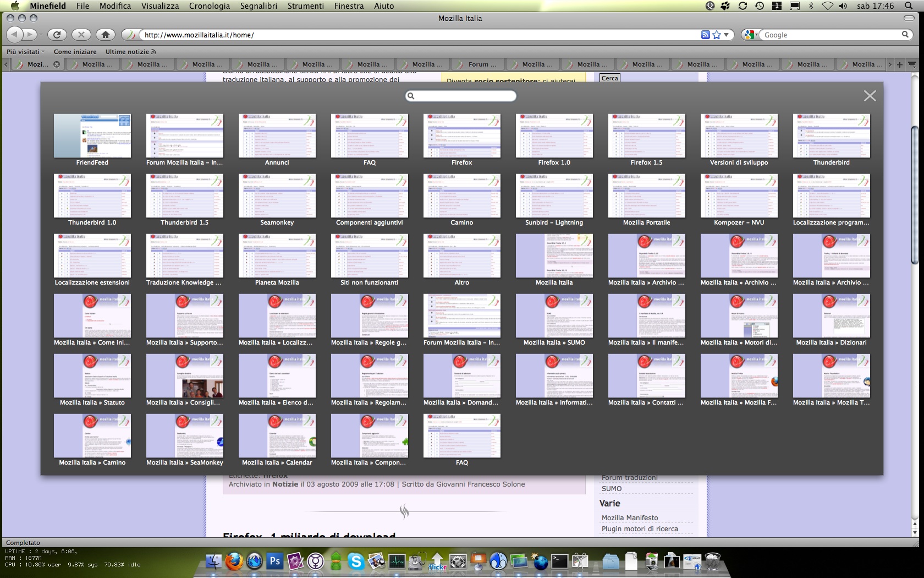Open the Più visitati bookmarks dropdown

click(25, 51)
